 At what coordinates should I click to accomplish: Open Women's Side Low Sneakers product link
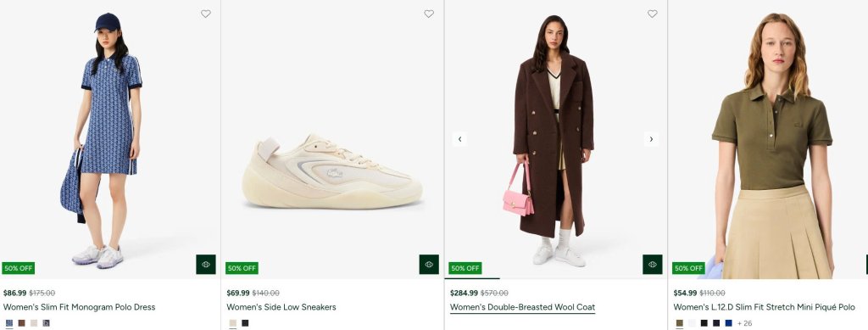coord(281,307)
